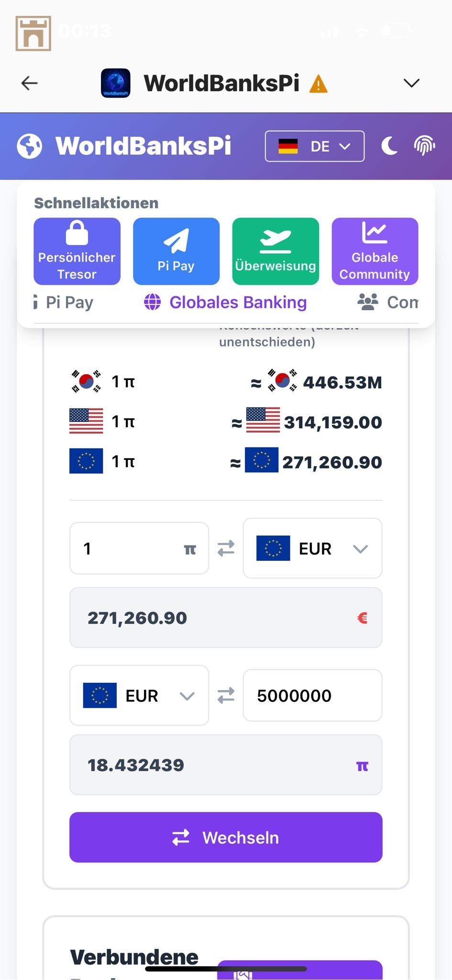The width and height of the screenshot is (452, 980).
Task: Toggle dark mode with moon icon
Action: pos(389,146)
